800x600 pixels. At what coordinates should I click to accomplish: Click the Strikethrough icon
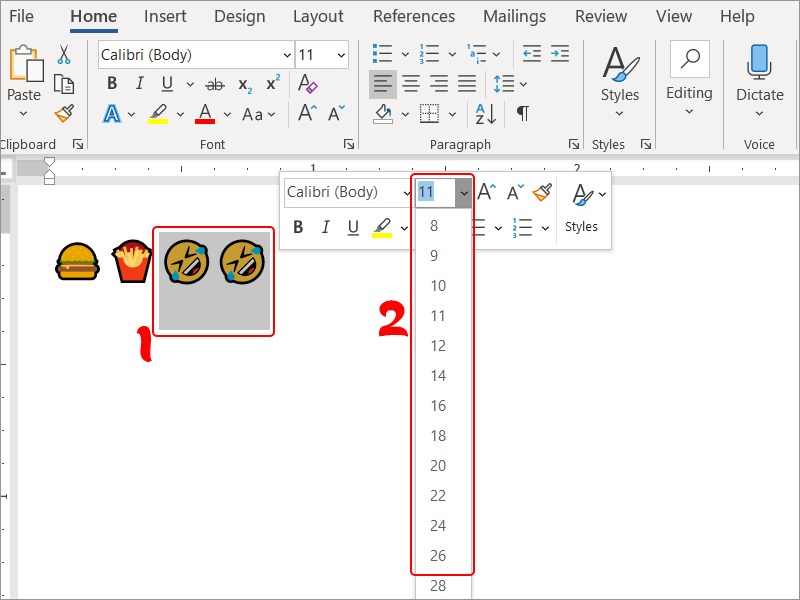(x=214, y=84)
